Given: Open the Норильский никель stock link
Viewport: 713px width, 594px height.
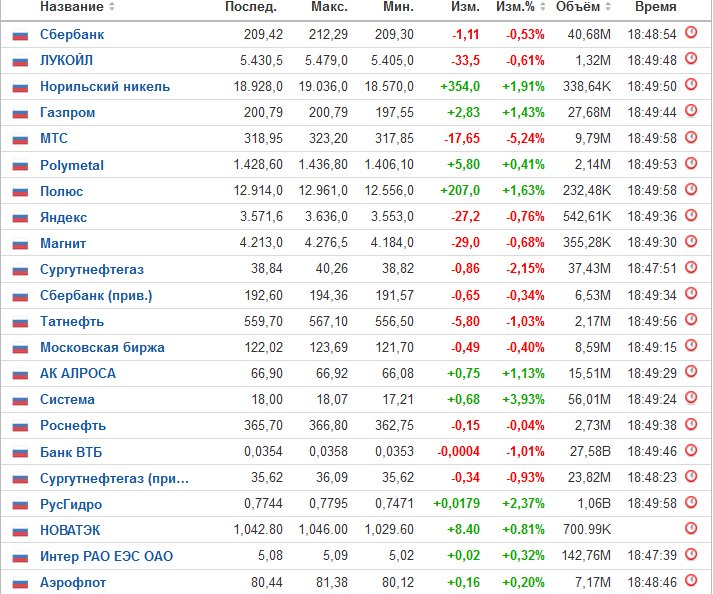Looking at the screenshot, I should click(105, 86).
